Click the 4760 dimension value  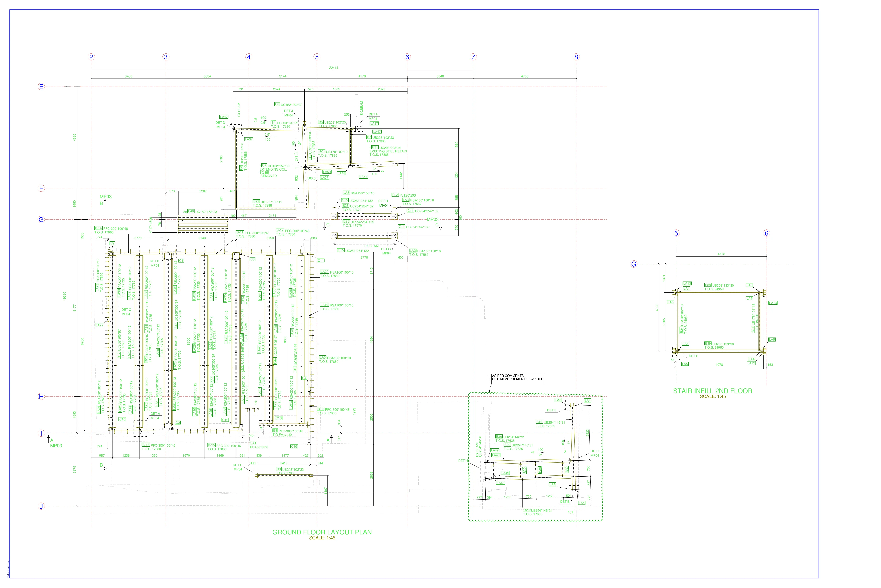tap(524, 76)
